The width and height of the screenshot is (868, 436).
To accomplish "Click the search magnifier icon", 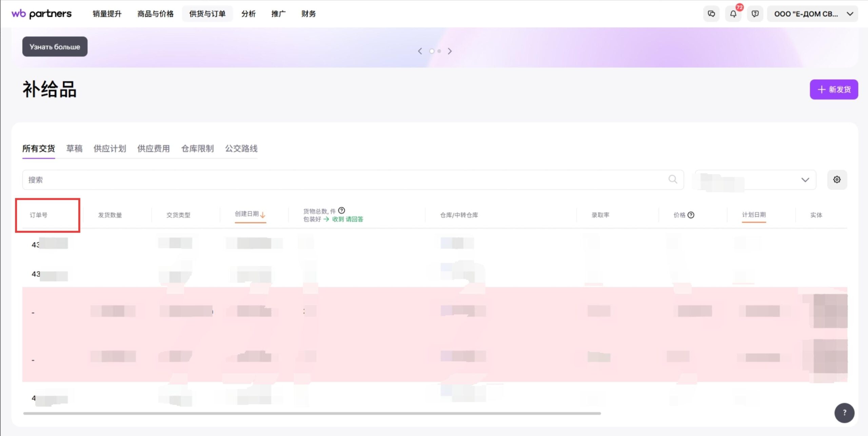I will (673, 179).
